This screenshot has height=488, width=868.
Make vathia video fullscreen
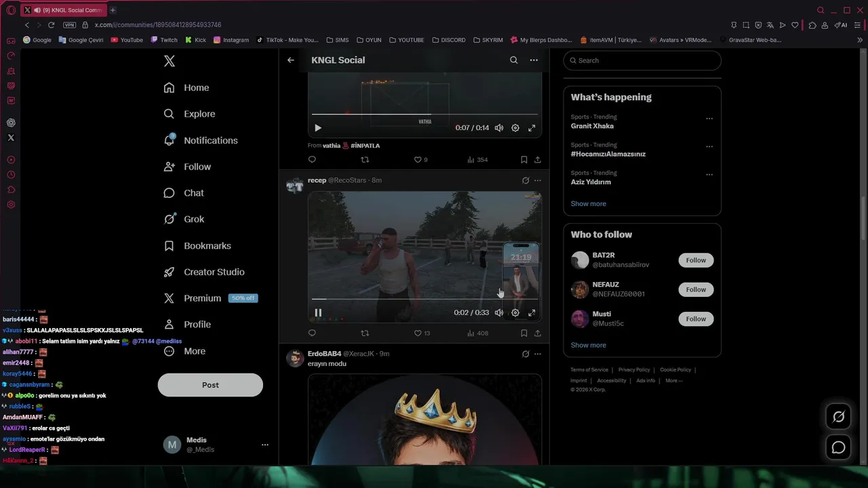pyautogui.click(x=532, y=127)
